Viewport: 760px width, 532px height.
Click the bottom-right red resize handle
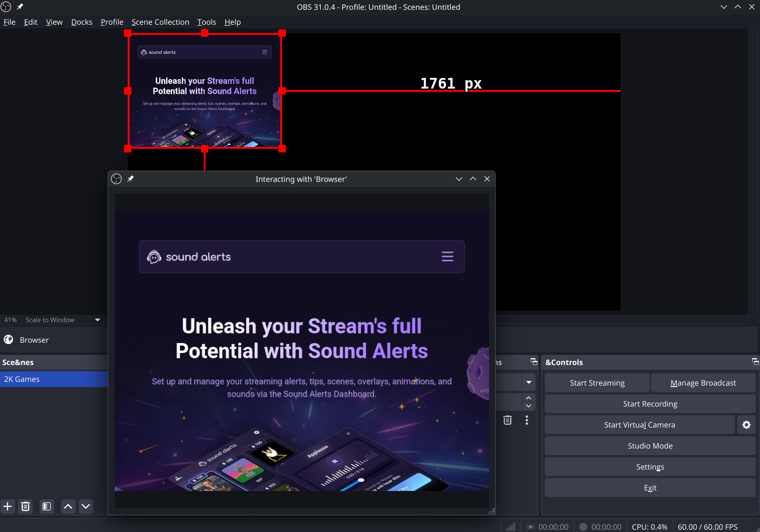click(x=282, y=149)
